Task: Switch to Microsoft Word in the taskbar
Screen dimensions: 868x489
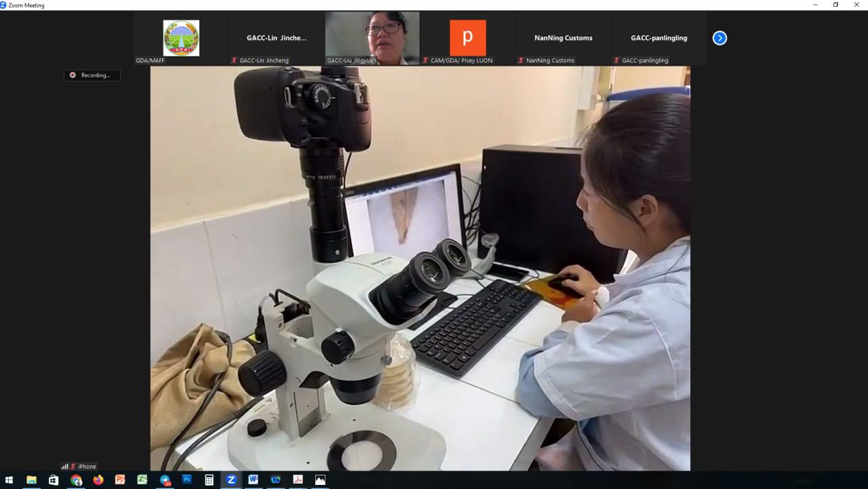Action: [253, 480]
